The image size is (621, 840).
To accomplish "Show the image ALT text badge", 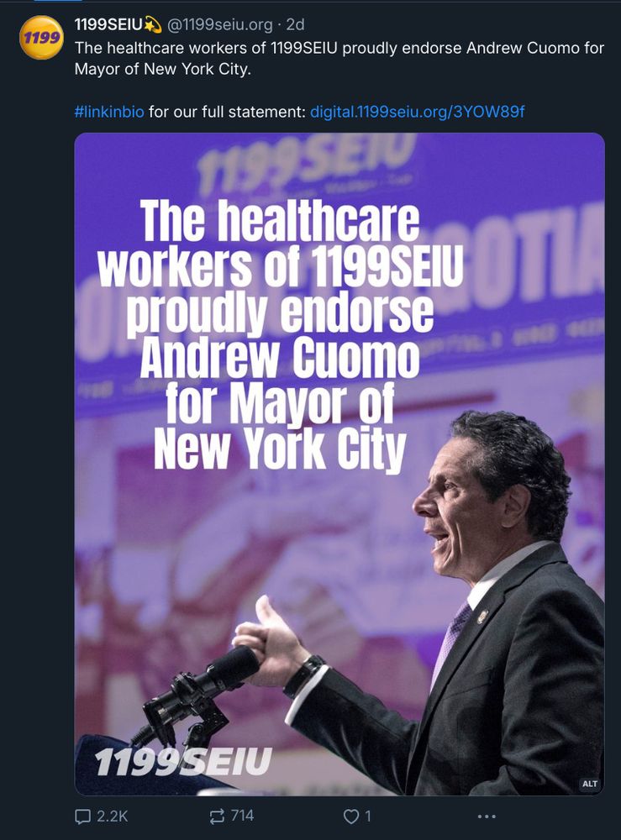I will click(x=589, y=784).
